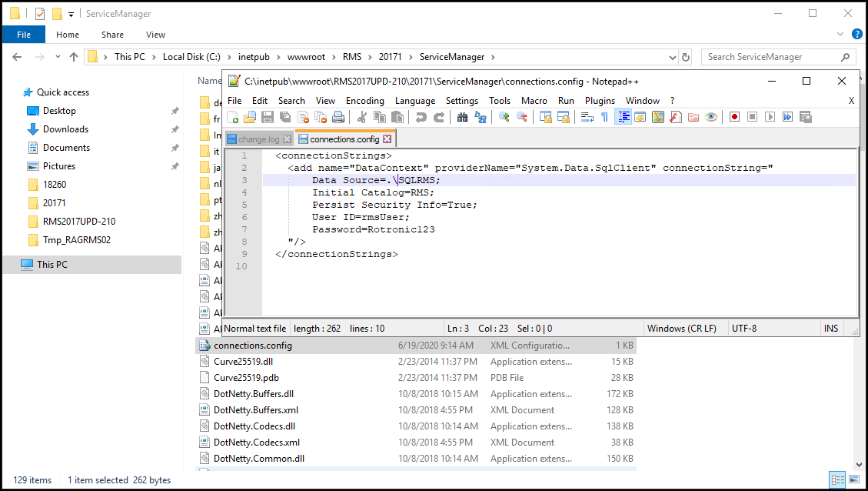This screenshot has width=868, height=491.
Task: Refresh the Explorer folder view
Action: (x=686, y=57)
